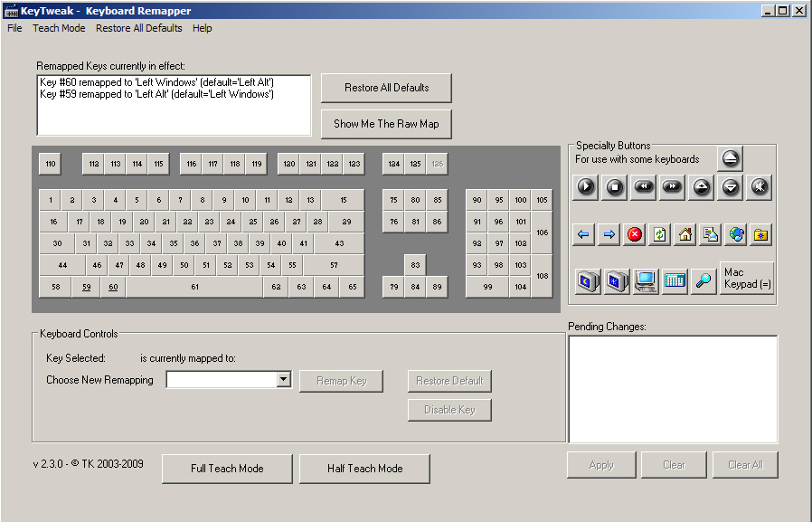This screenshot has height=522, width=812.
Task: Select keyboard key 83
Action: [x=415, y=265]
